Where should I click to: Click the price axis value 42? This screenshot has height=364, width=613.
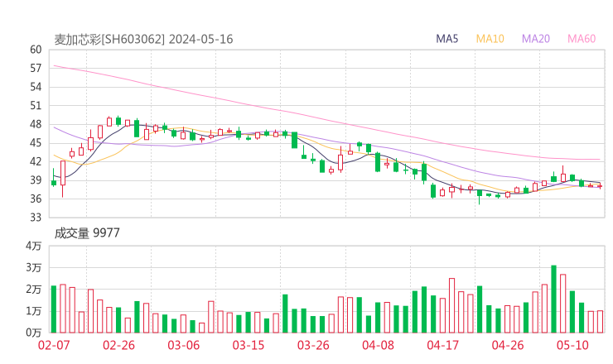(36, 161)
